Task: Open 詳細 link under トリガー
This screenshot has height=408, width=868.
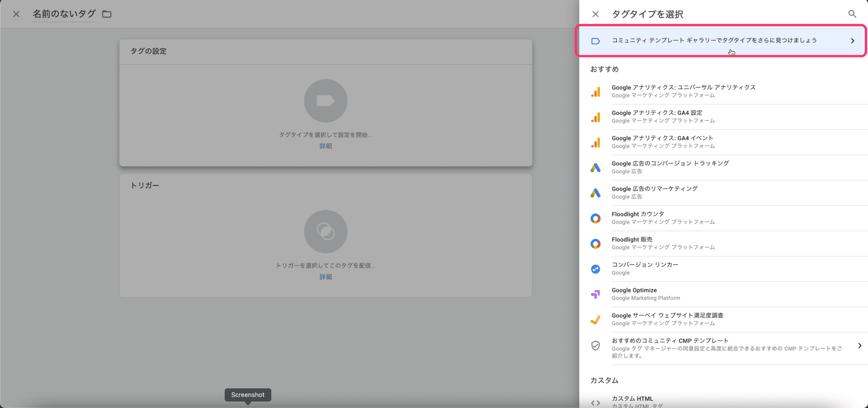Action: pyautogui.click(x=326, y=277)
